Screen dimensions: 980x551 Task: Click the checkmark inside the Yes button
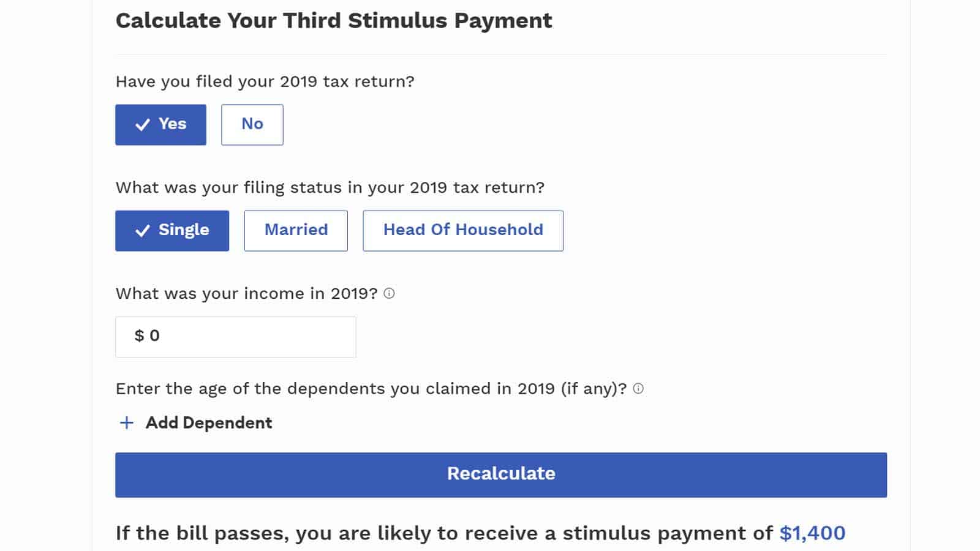tap(143, 124)
